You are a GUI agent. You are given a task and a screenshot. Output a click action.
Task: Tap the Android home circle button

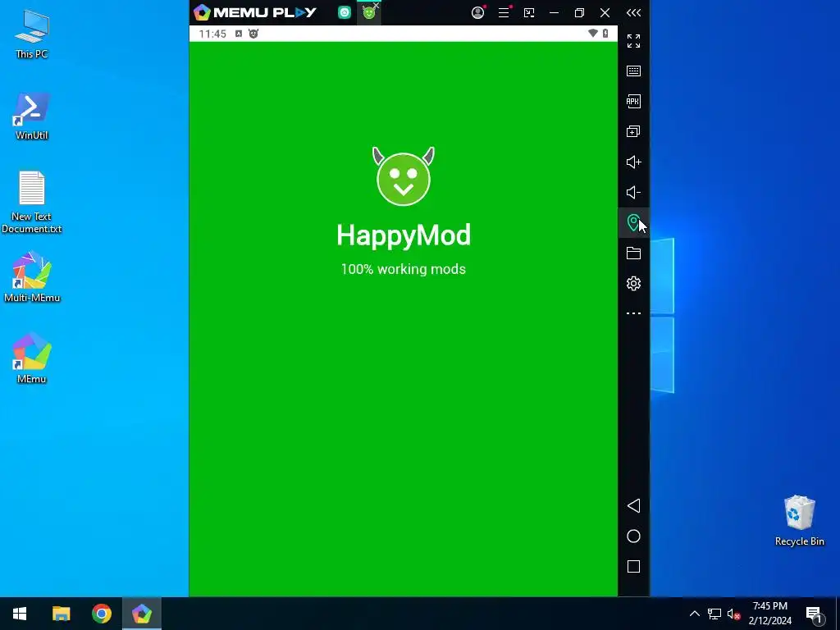[634, 536]
